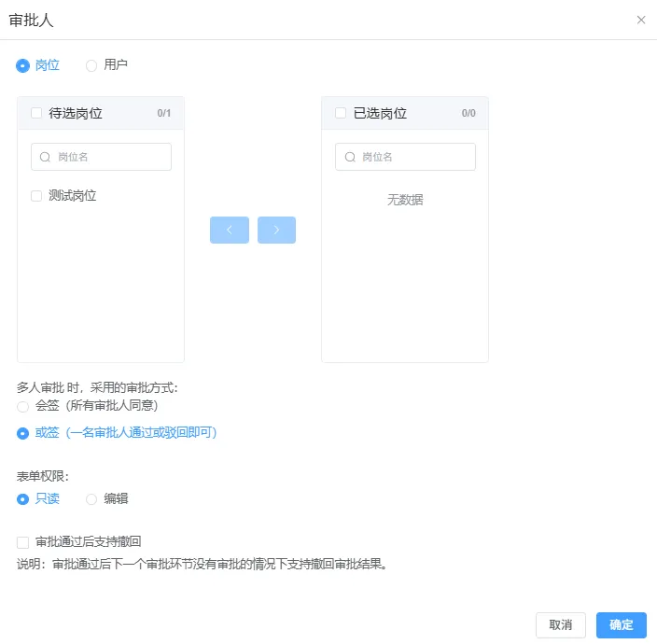Click the left arrow transfer button

pyautogui.click(x=230, y=230)
